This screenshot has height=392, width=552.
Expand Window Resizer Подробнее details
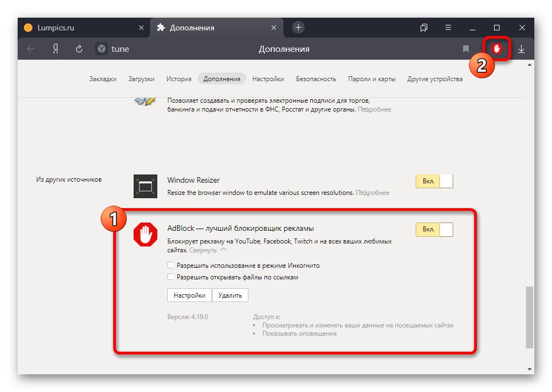pyautogui.click(x=373, y=193)
